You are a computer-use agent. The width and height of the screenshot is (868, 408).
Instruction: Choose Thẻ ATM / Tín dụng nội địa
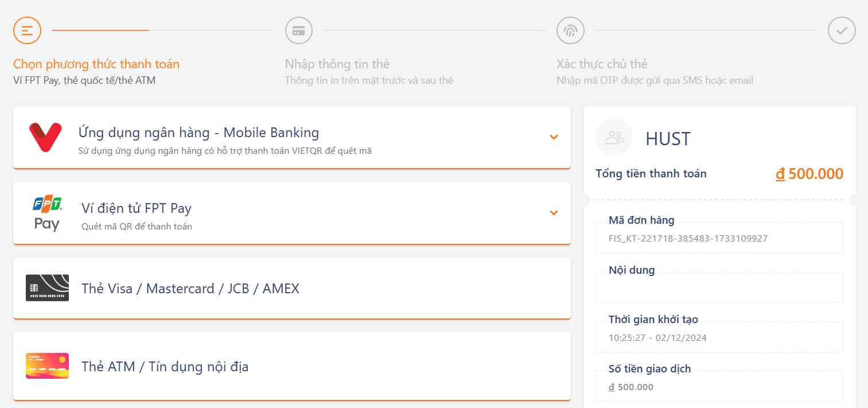[165, 367]
